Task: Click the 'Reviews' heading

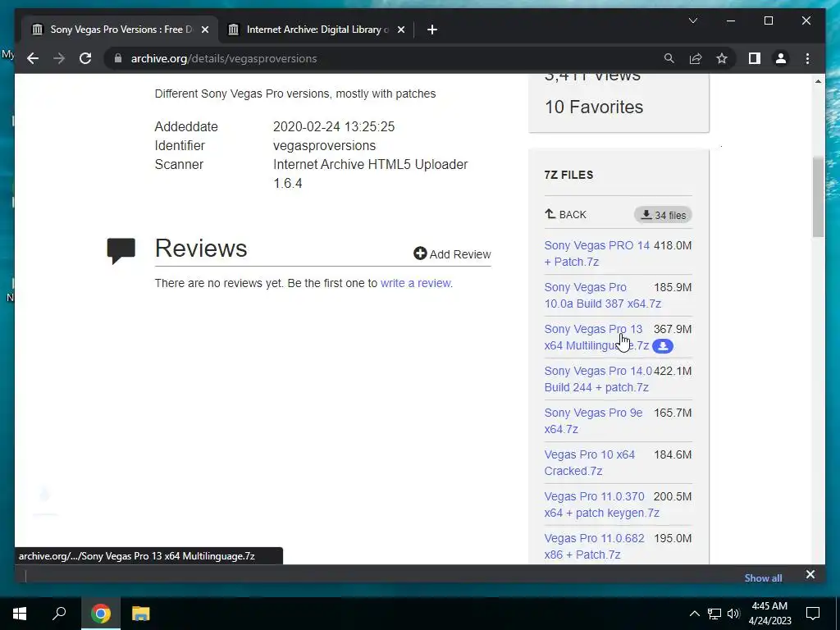Action: pos(201,249)
